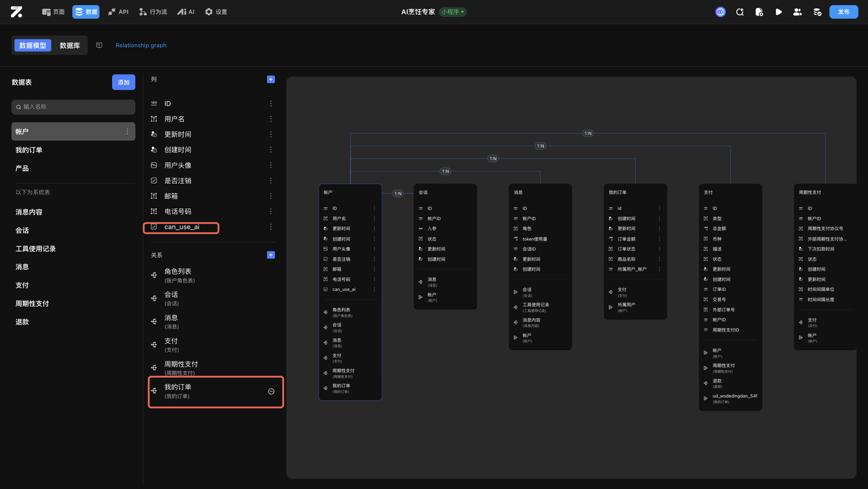This screenshot has width=868, height=489.
Task: Open options dots for the ID column
Action: (271, 104)
